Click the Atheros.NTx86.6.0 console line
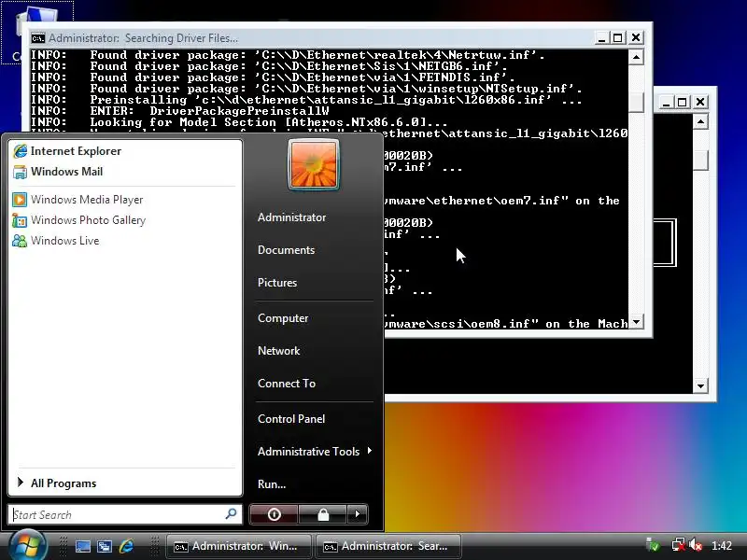The width and height of the screenshot is (747, 560). pyautogui.click(x=239, y=122)
